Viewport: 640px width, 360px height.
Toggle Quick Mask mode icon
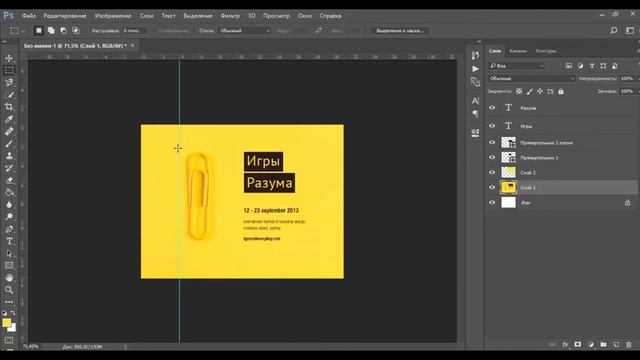point(9,340)
